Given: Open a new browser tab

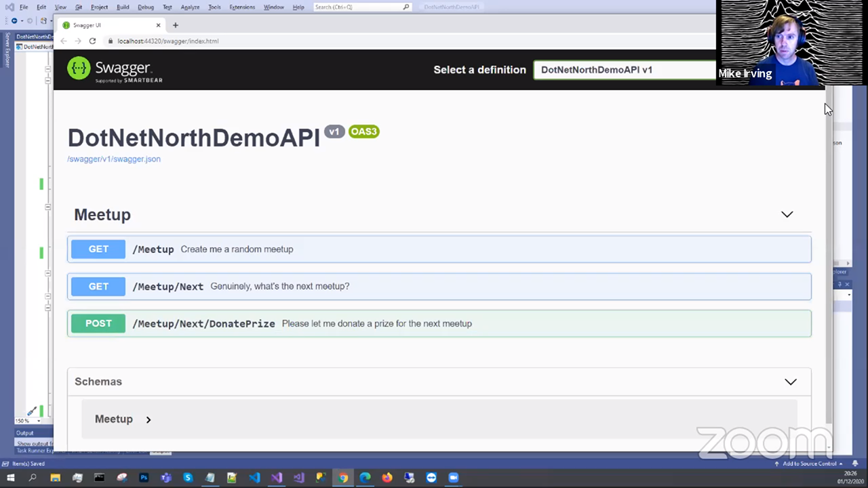Looking at the screenshot, I should point(175,25).
